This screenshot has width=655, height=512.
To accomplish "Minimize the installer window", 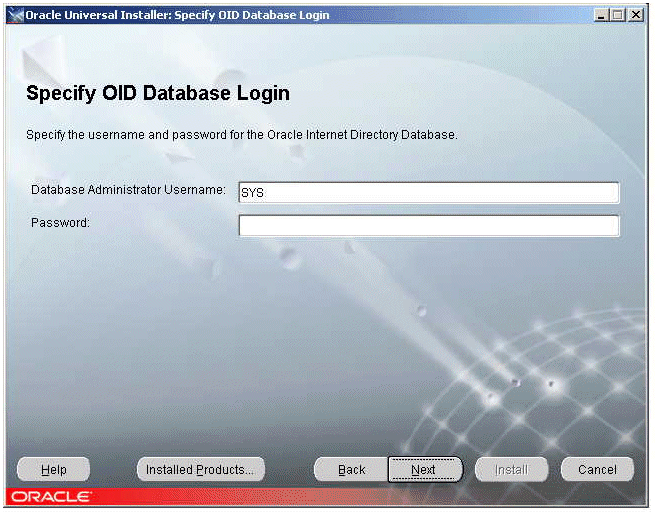I will click(602, 15).
